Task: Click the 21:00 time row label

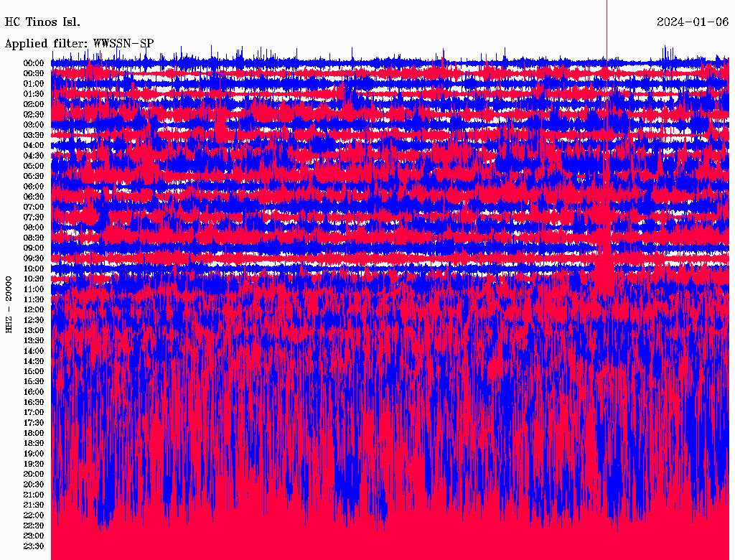Action: [x=34, y=495]
